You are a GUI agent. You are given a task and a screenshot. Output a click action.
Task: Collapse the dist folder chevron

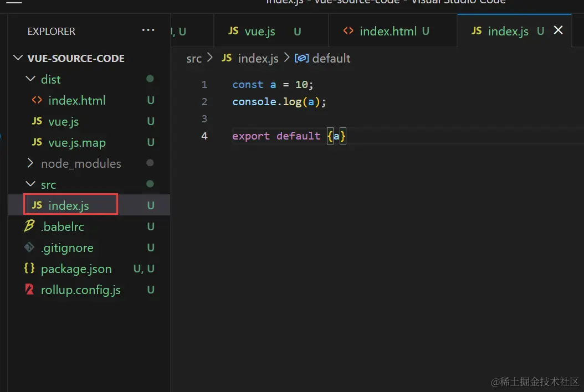(30, 79)
